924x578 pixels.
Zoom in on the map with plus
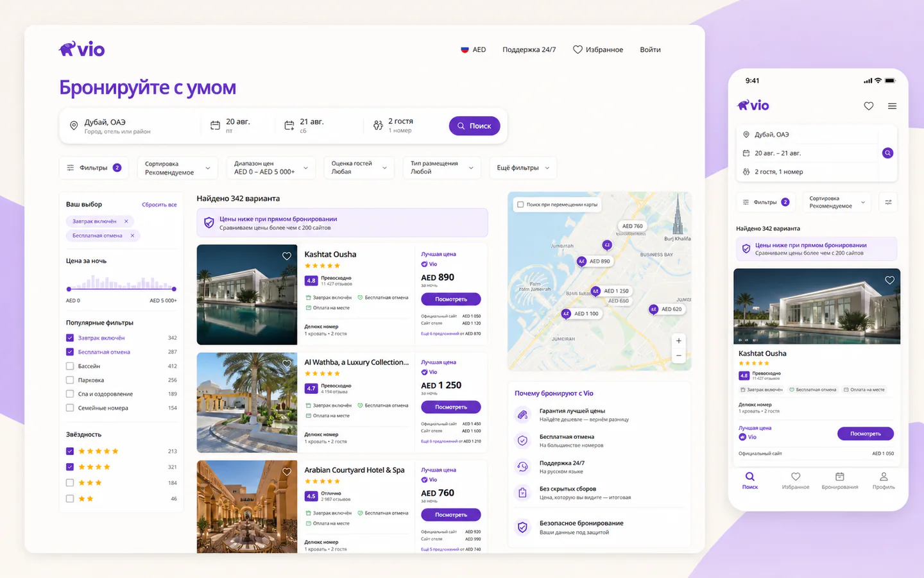679,341
